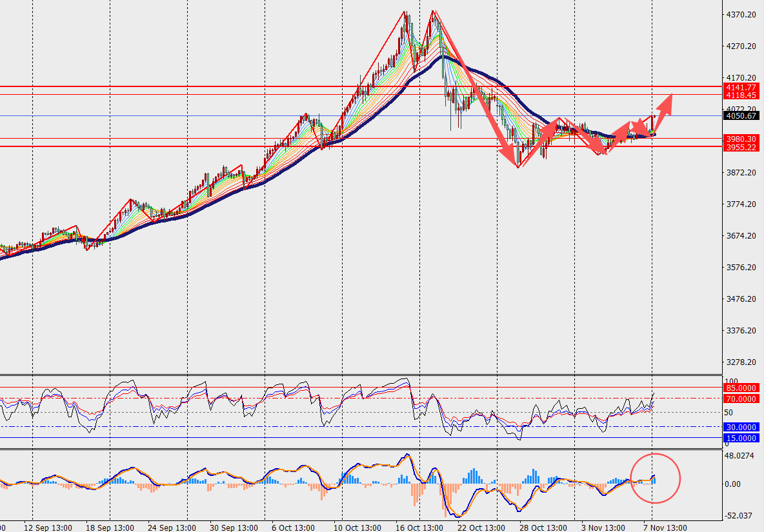Select the red 3980.30 support level label

coord(741,139)
